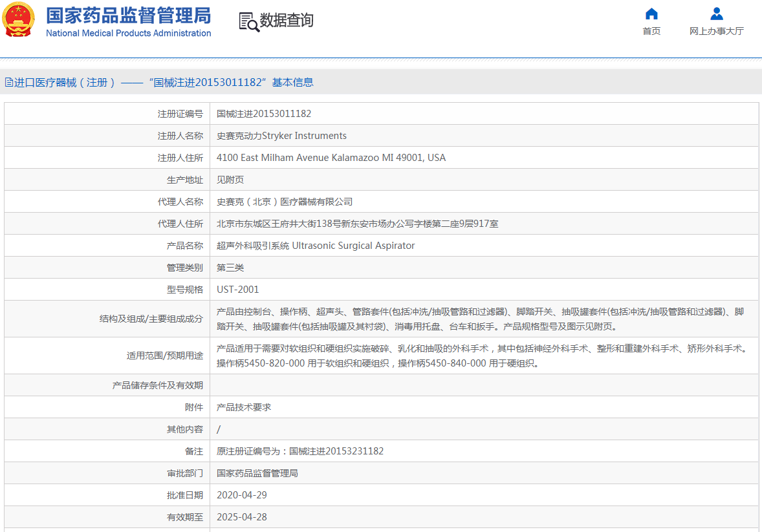Click the approval date 2020-04-29

[x=241, y=495]
